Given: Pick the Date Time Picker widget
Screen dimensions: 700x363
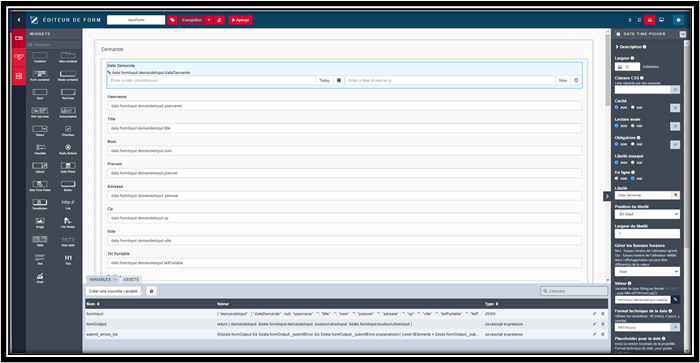Looking at the screenshot, I should point(40,185).
